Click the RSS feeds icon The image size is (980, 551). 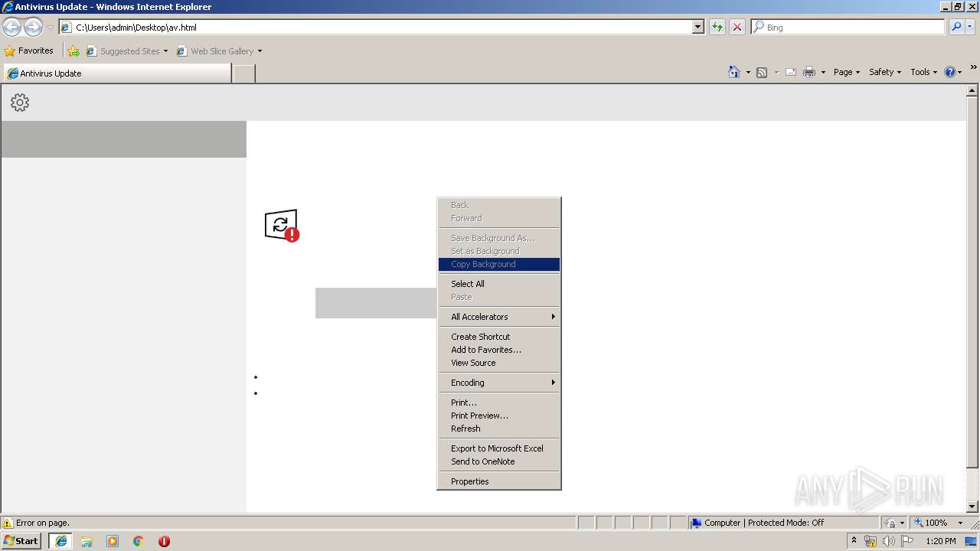pyautogui.click(x=762, y=72)
